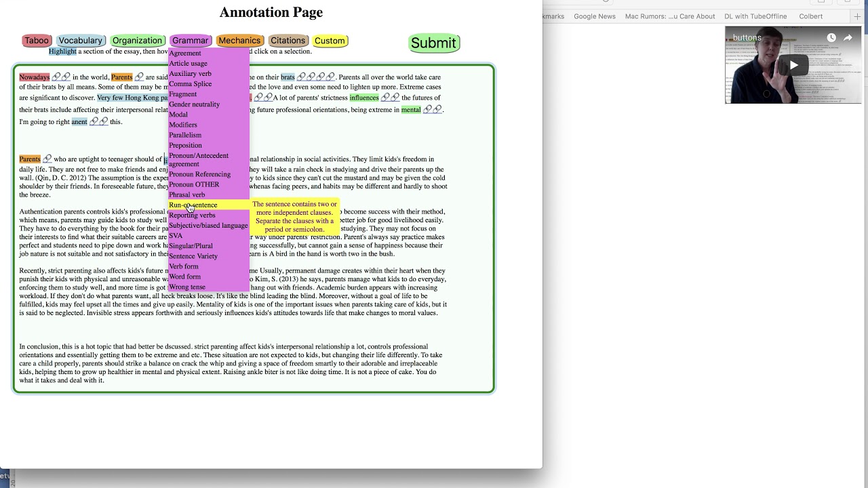The width and height of the screenshot is (868, 488).
Task: Open 'DL with TubeOffline' bookmark
Action: pyautogui.click(x=755, y=16)
